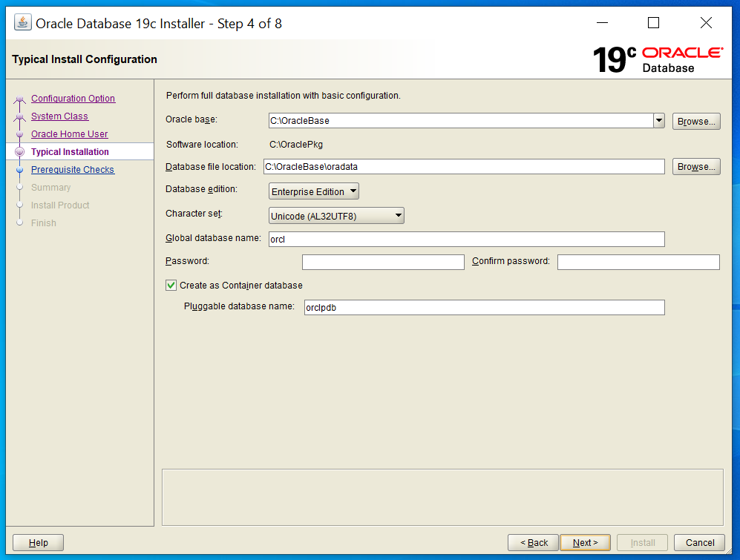Viewport: 740px width, 560px height.
Task: Click the Java coffee cup icon in title bar
Action: click(x=22, y=22)
